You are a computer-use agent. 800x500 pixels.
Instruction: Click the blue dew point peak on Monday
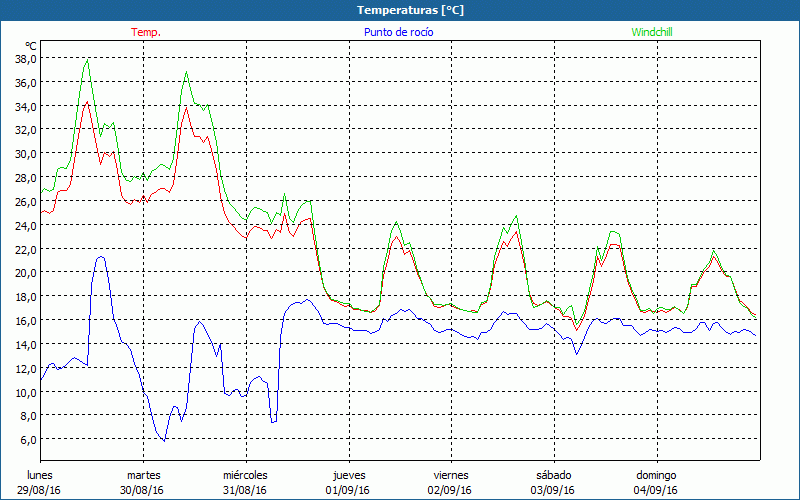point(101,257)
